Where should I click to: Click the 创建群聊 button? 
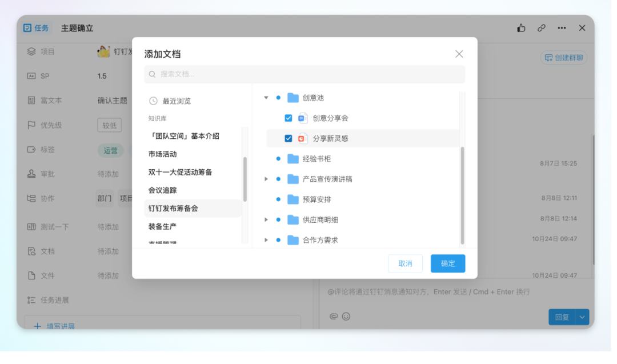(563, 58)
